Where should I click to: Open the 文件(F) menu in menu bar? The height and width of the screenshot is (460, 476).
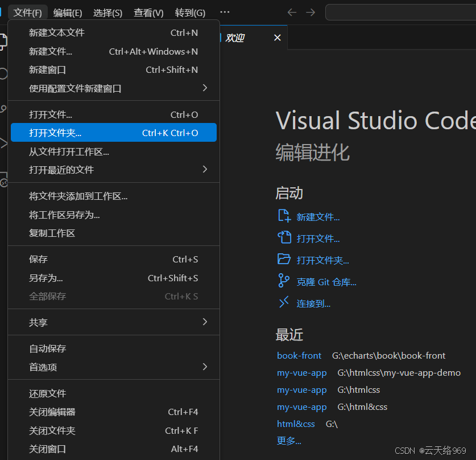pos(28,13)
